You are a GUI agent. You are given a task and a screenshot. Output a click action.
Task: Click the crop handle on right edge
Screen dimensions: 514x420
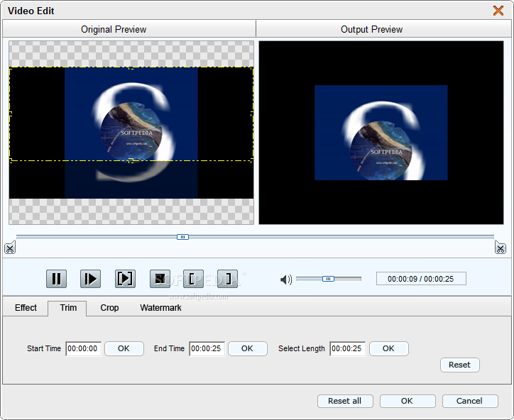pos(252,114)
